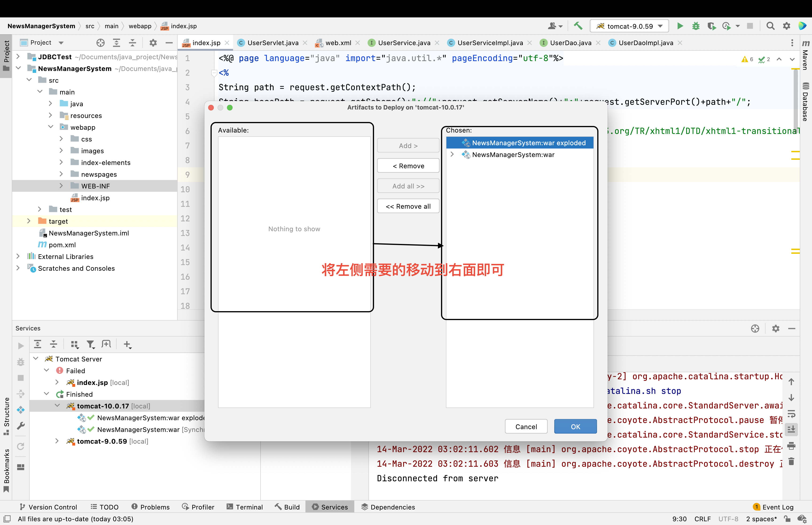Viewport: 812px width, 525px height.
Task: Expand the WEB-INF folder
Action: 61,186
